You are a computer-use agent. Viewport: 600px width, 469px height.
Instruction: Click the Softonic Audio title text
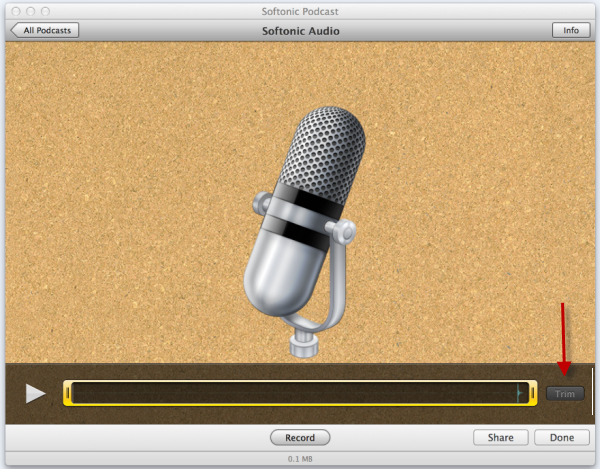coord(301,31)
